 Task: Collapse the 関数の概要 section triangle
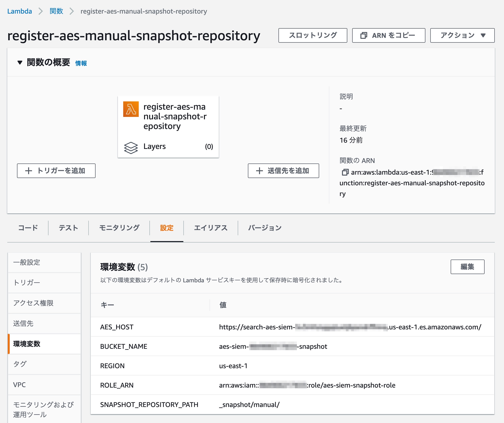coord(20,63)
